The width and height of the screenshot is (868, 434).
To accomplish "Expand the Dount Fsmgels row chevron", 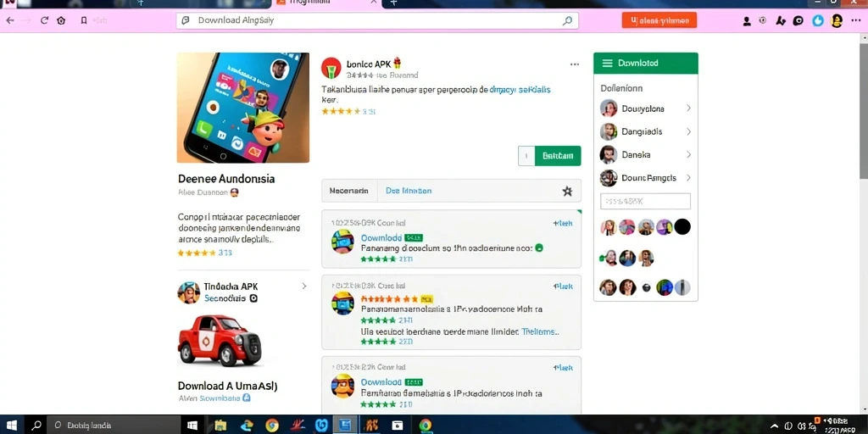I will tap(688, 178).
